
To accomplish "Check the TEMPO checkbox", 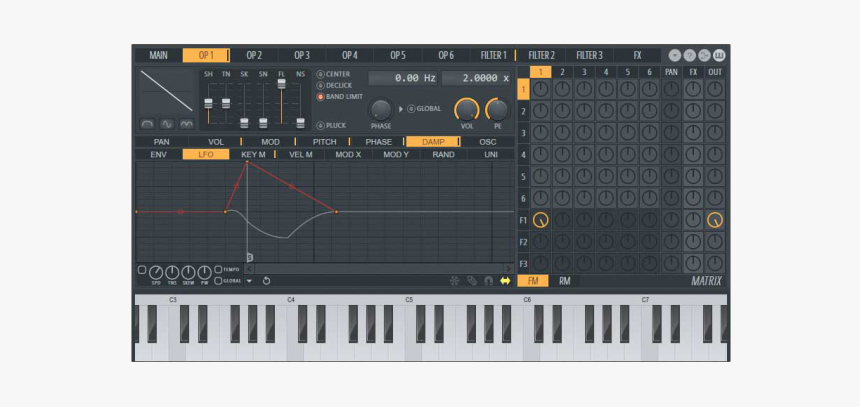I will [x=218, y=269].
